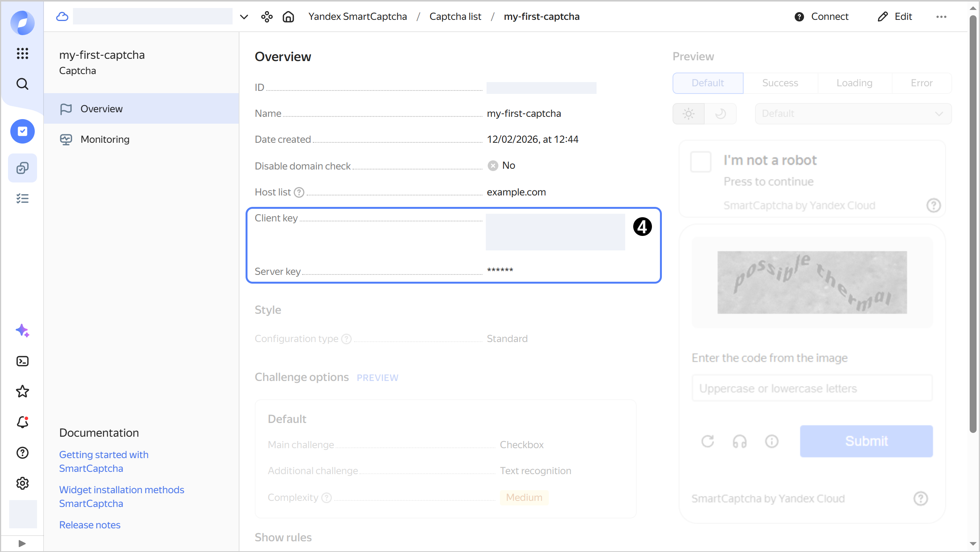Viewport: 980px width, 552px height.
Task: Check the I'm not a robot box
Action: tap(700, 162)
